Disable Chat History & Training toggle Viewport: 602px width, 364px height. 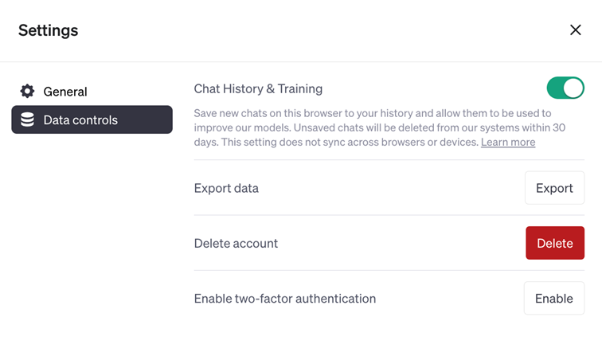(x=565, y=88)
